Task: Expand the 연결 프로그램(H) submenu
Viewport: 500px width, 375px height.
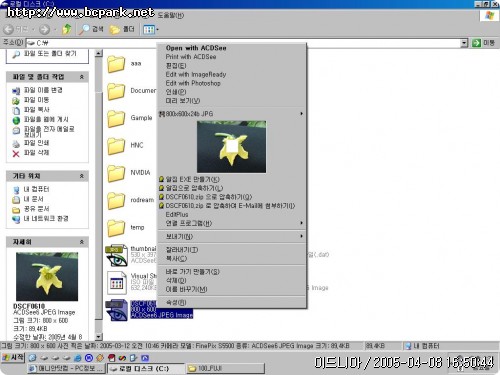Action: (232, 223)
